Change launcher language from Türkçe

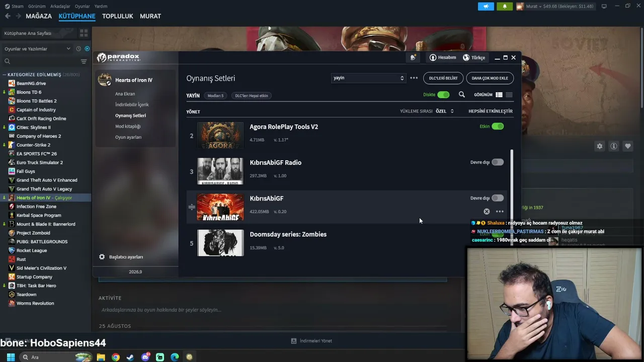coord(474,57)
